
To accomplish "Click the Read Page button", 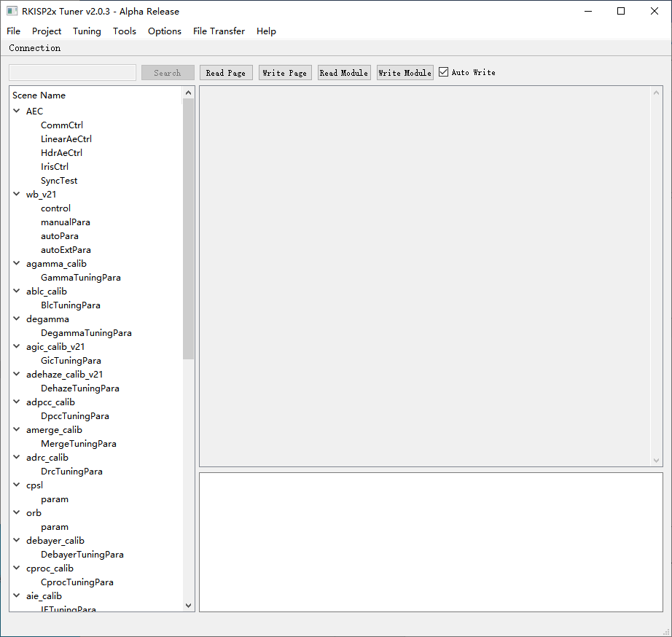I will click(226, 73).
